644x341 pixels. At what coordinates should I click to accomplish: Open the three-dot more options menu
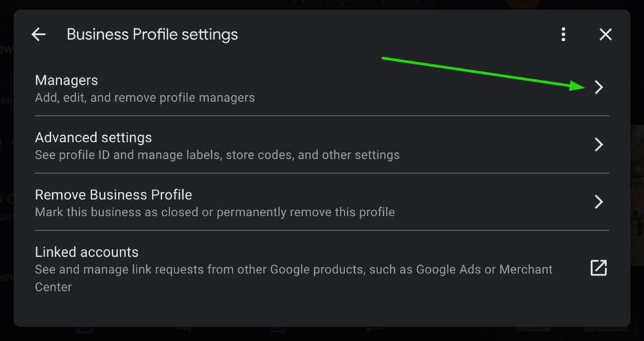point(563,35)
